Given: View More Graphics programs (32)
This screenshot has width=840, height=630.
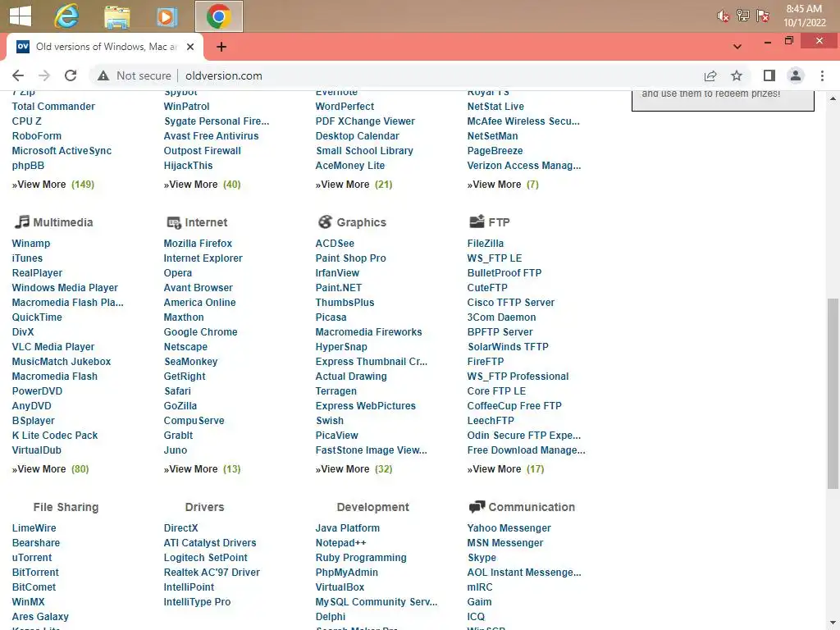Looking at the screenshot, I should 354,468.
